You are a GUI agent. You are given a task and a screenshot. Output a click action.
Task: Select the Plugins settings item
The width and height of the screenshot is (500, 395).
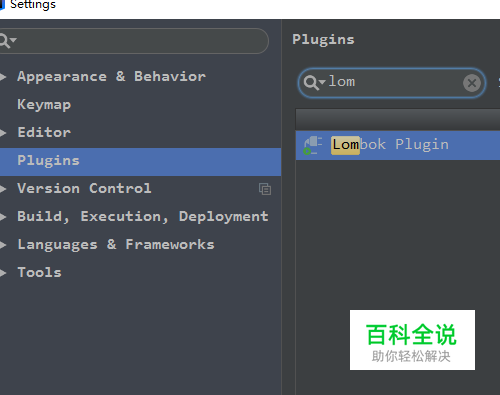[x=140, y=162]
